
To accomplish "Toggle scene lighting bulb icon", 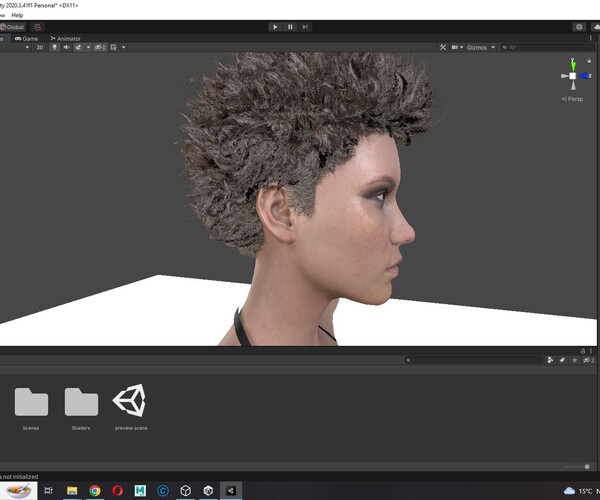I will coord(55,47).
